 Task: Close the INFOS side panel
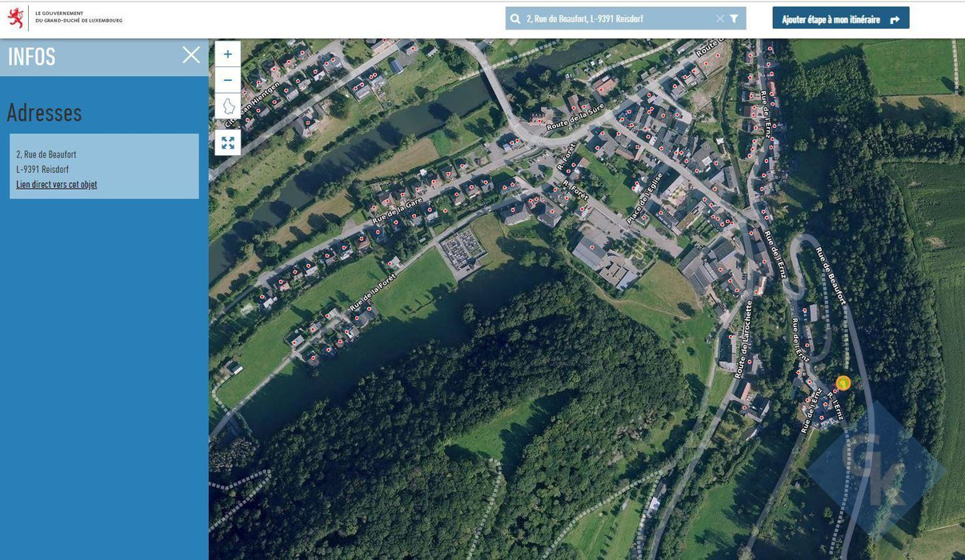[x=190, y=54]
